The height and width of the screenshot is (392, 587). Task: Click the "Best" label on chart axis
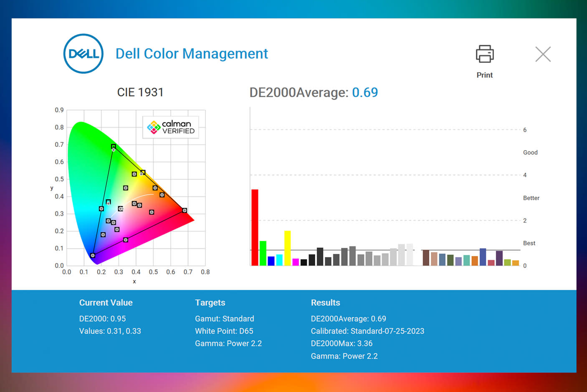click(x=529, y=243)
